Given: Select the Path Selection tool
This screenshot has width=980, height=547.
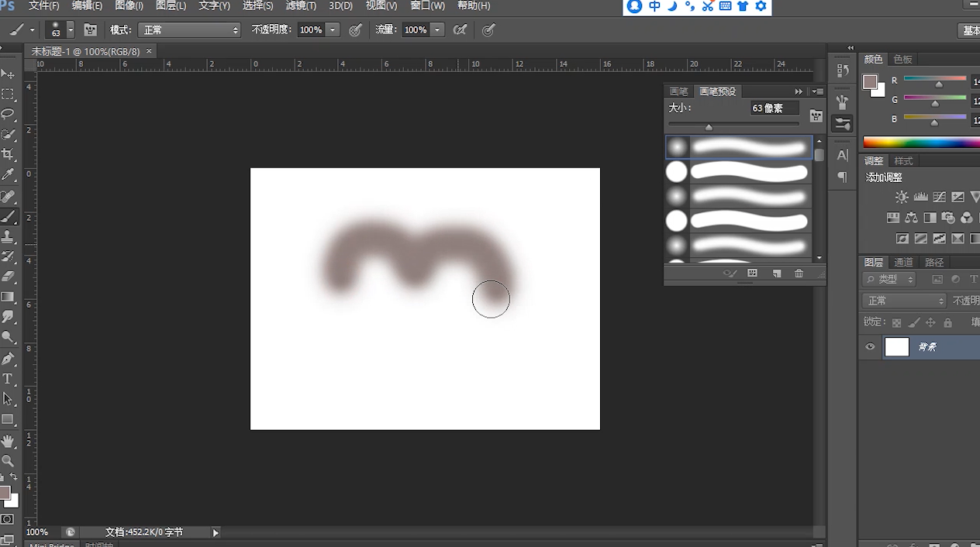Looking at the screenshot, I should [x=8, y=399].
